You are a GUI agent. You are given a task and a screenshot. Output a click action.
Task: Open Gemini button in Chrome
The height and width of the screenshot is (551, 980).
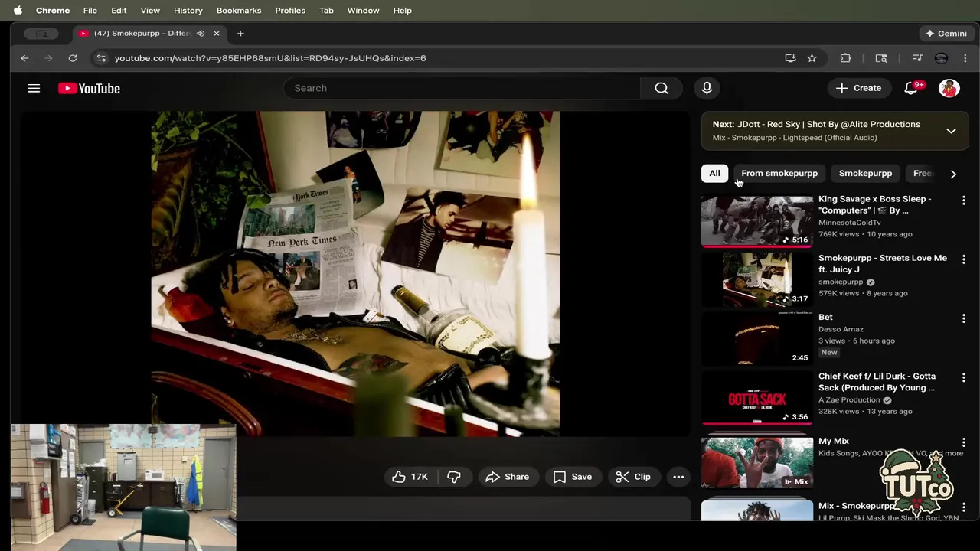tap(946, 34)
